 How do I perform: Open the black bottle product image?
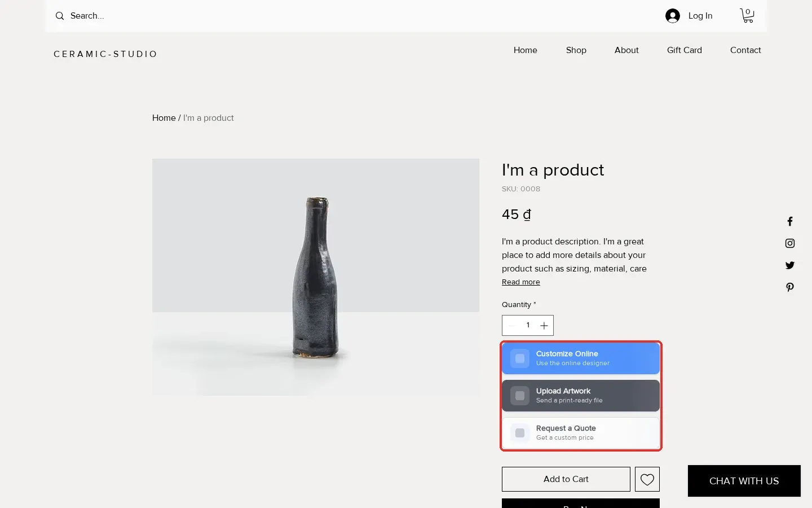316,277
